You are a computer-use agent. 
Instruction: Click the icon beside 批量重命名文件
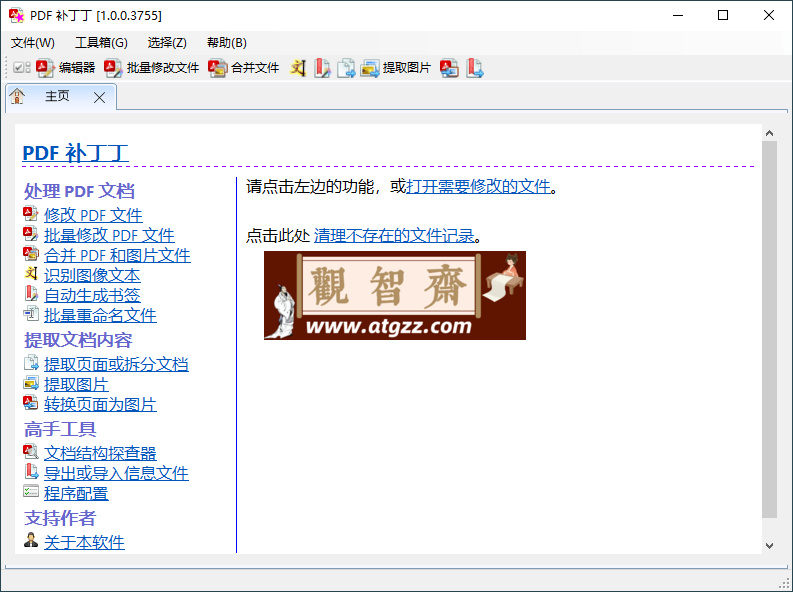point(31,313)
